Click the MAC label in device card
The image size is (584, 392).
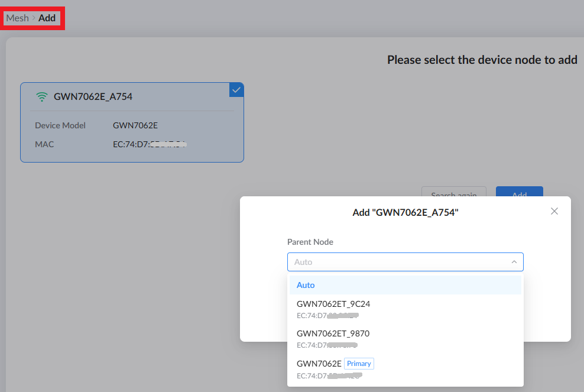(44, 144)
